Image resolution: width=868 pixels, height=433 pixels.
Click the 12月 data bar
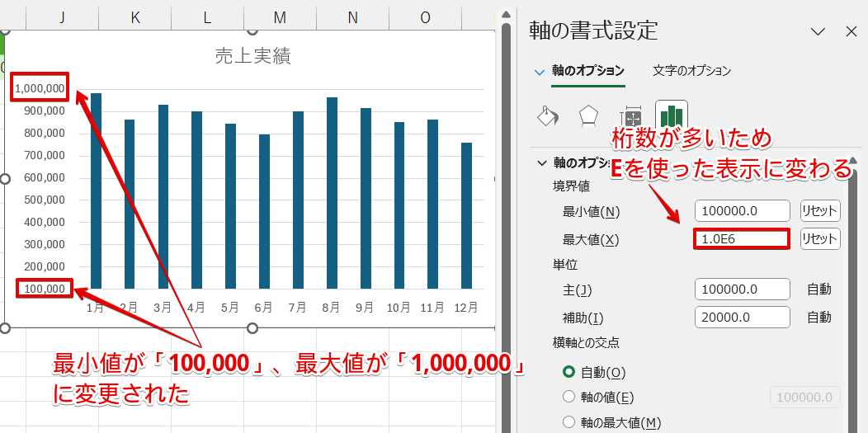[466, 215]
